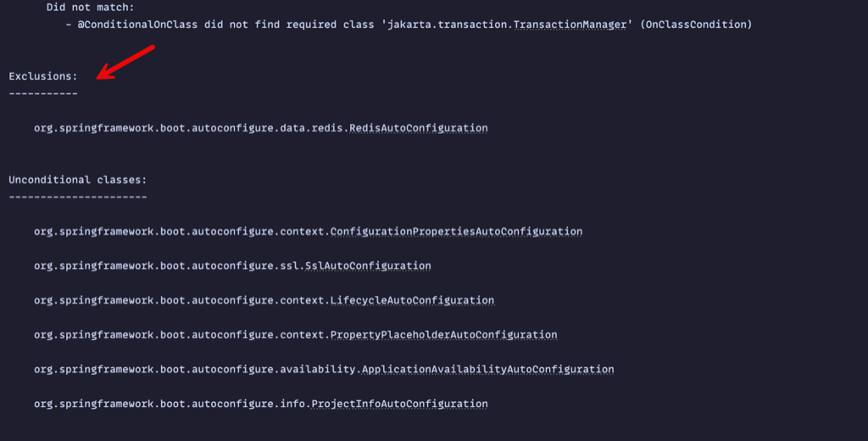Image resolution: width=868 pixels, height=441 pixels.
Task: Click the dashed line under Unconditional classes
Action: pyautogui.click(x=77, y=197)
